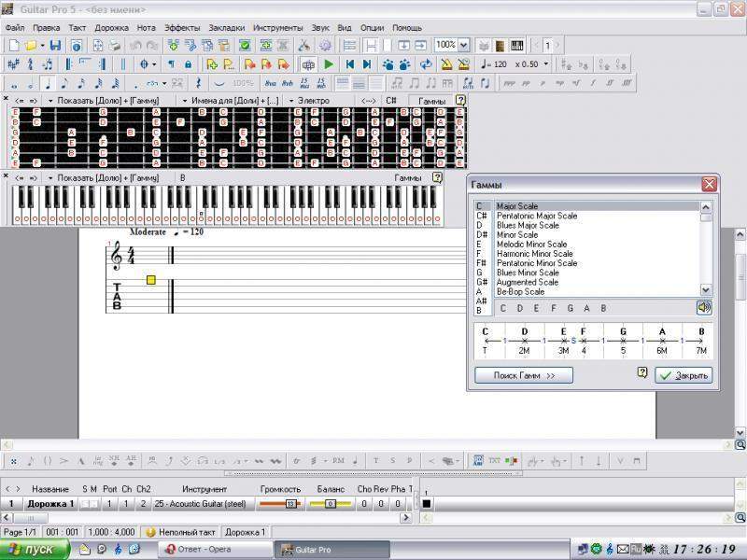Toggle Mute for track Дорожка 1
The image size is (747, 560).
tap(93, 504)
